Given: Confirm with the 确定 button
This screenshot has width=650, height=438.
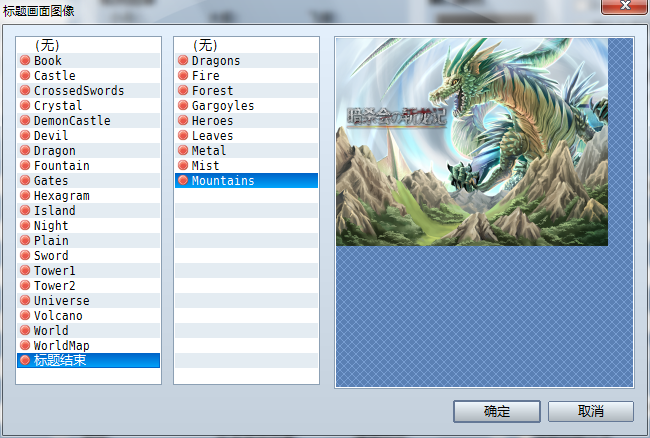Looking at the screenshot, I should point(497,411).
